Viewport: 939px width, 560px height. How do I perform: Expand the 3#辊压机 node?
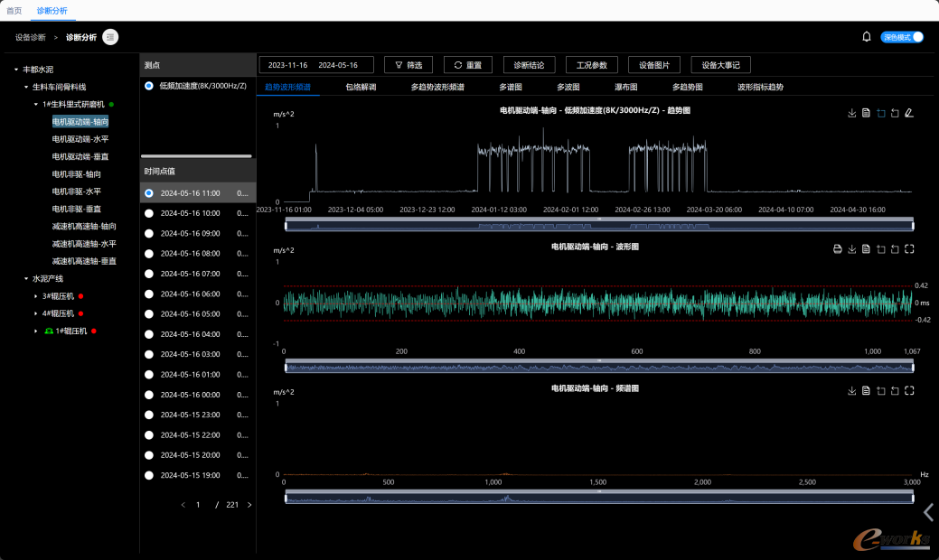tap(36, 296)
